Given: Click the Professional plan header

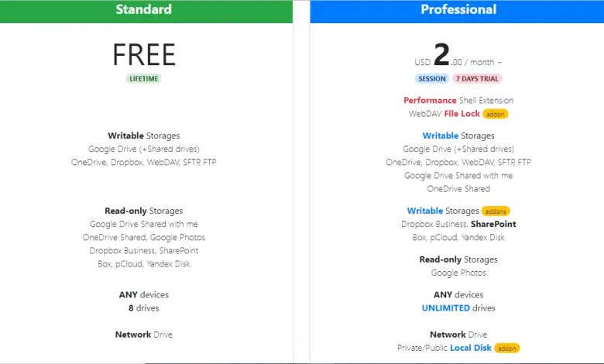Looking at the screenshot, I should tap(458, 10).
